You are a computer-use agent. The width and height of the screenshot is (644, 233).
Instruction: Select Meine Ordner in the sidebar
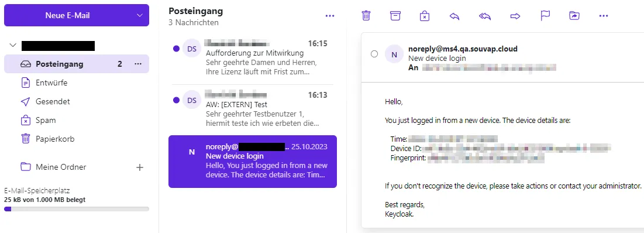(x=61, y=167)
